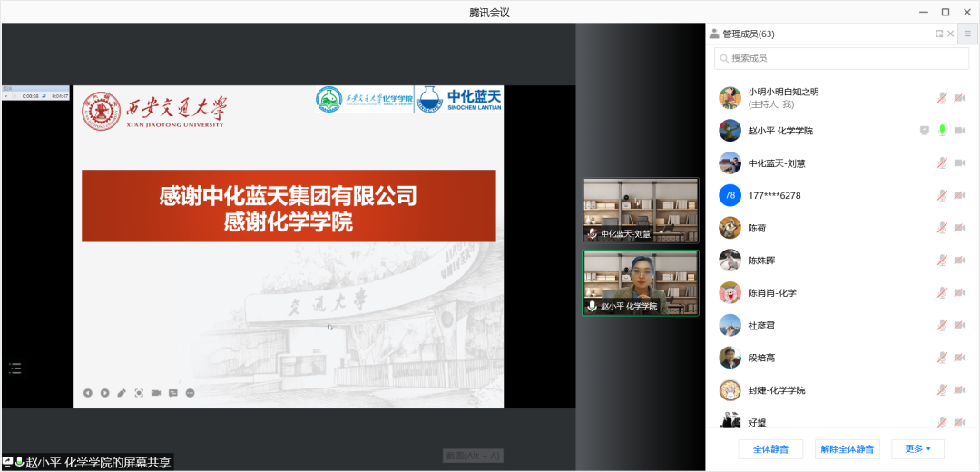This screenshot has width=980, height=472.
Task: Click the previous slide arrow in slideshow controls
Action: coord(88,393)
